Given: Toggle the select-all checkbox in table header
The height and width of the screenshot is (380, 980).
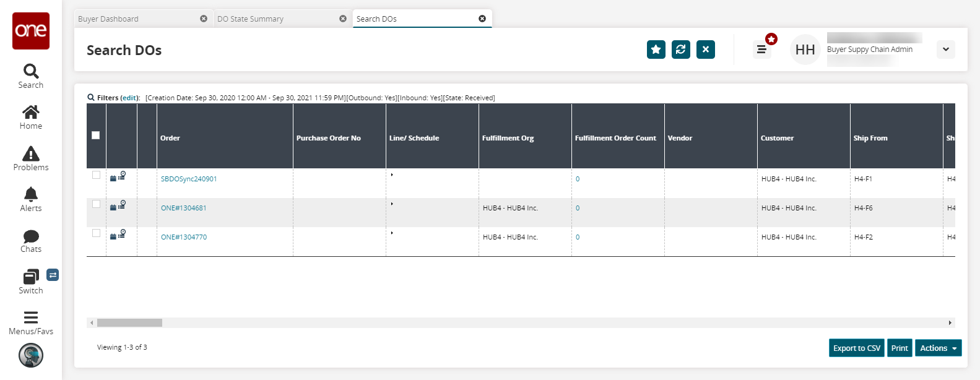Looking at the screenshot, I should click(x=96, y=136).
